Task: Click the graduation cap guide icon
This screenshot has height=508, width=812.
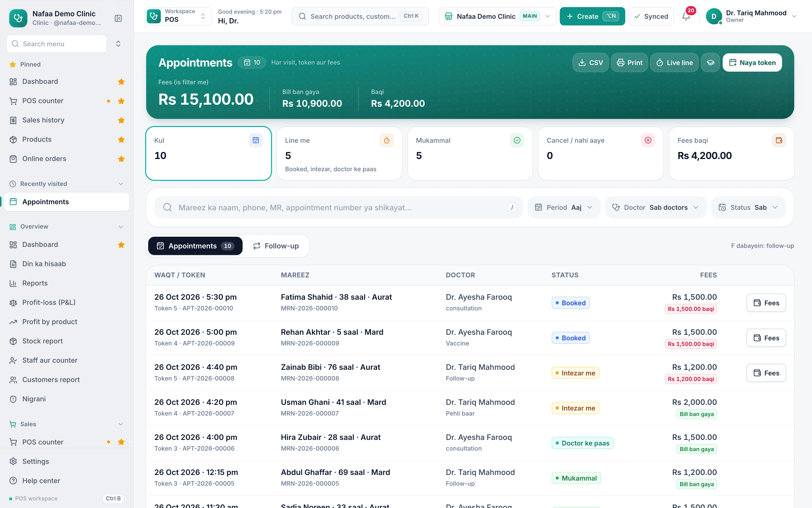Action: [710, 62]
